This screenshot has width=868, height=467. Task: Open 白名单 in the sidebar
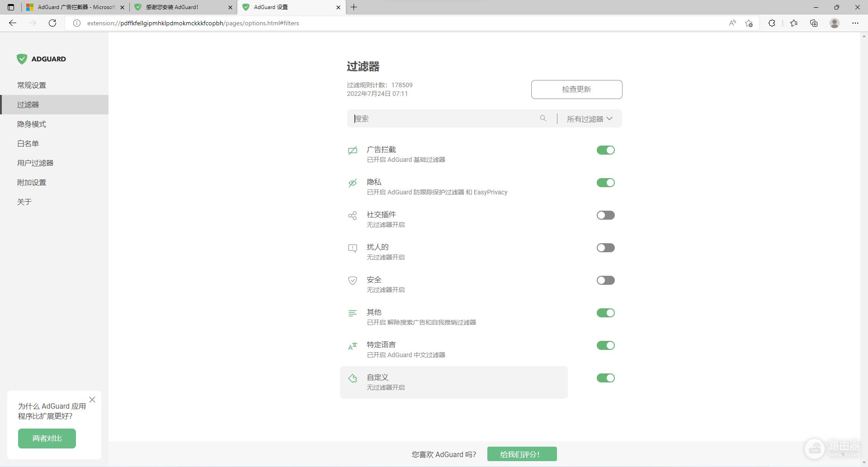click(x=54, y=143)
